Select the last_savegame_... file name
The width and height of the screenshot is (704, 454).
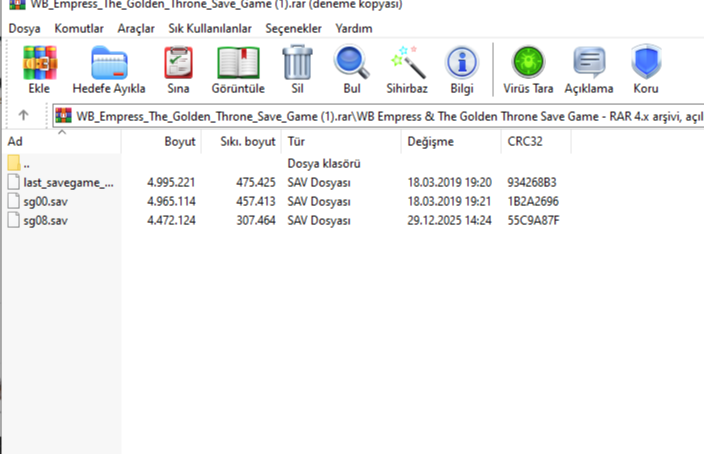68,182
